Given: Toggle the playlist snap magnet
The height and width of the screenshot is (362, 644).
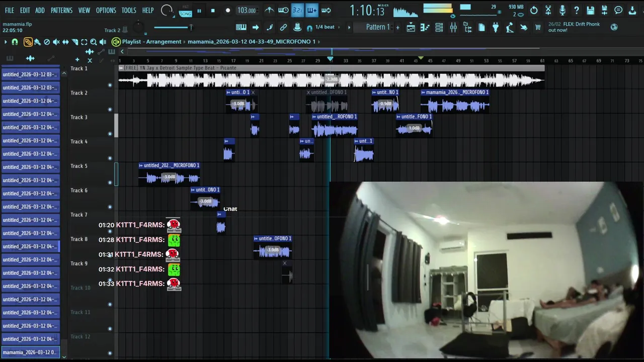Looking at the screenshot, I should coord(15,42).
